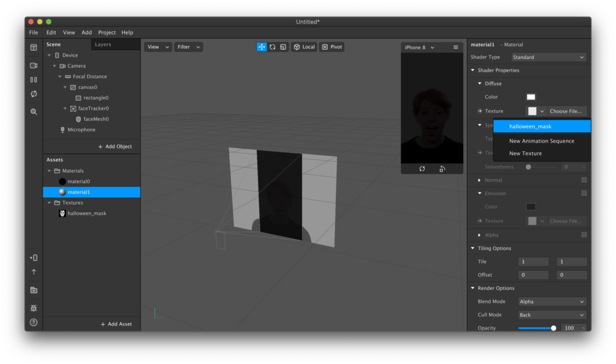Click the arrow icon beside Diffuse Texture label
This screenshot has height=364, width=616.
[479, 111]
